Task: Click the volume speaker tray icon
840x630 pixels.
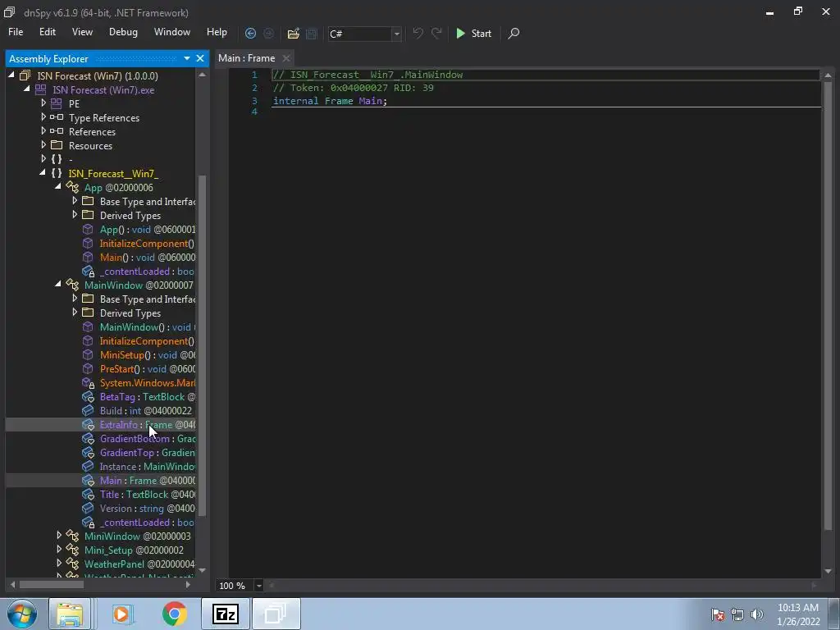Action: pos(756,614)
